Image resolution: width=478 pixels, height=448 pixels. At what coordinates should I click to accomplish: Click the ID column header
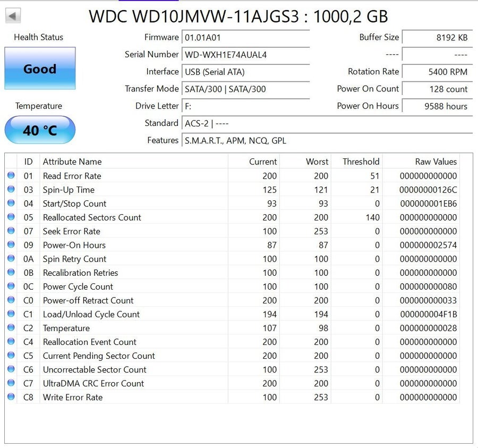tap(28, 162)
